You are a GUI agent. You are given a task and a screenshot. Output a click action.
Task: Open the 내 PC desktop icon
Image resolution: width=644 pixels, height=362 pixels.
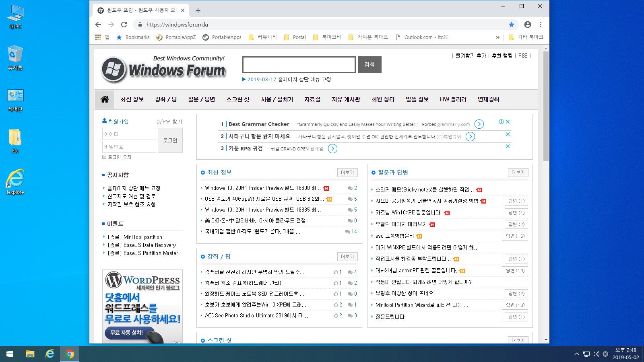point(15,17)
